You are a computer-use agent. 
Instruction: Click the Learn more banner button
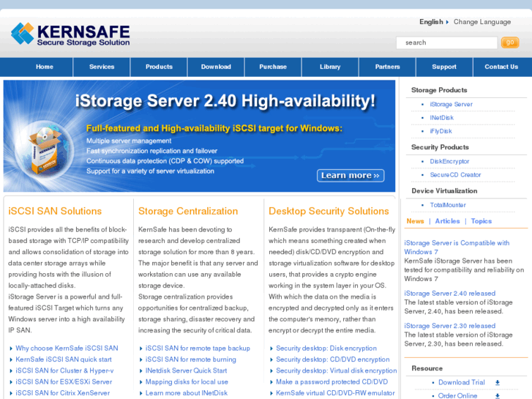click(351, 176)
